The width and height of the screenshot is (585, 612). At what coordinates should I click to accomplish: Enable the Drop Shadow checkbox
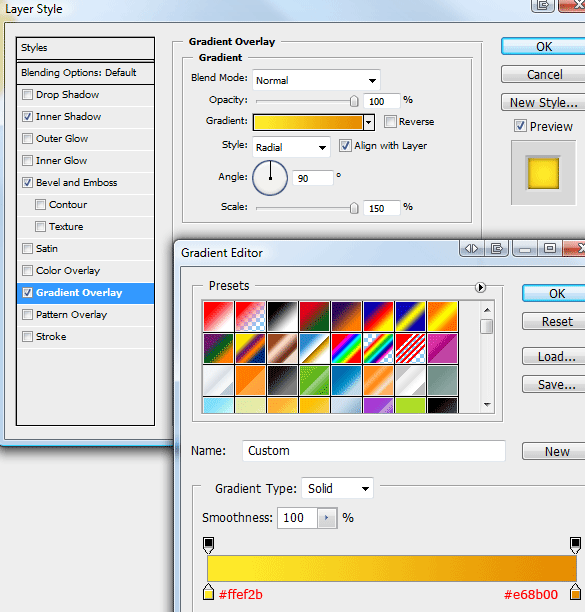tap(27, 94)
